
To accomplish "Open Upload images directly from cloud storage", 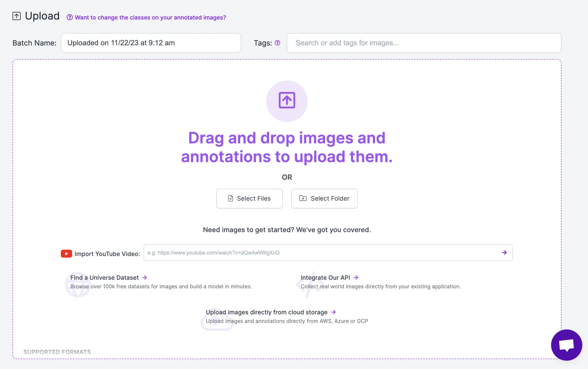I will tap(266, 312).
